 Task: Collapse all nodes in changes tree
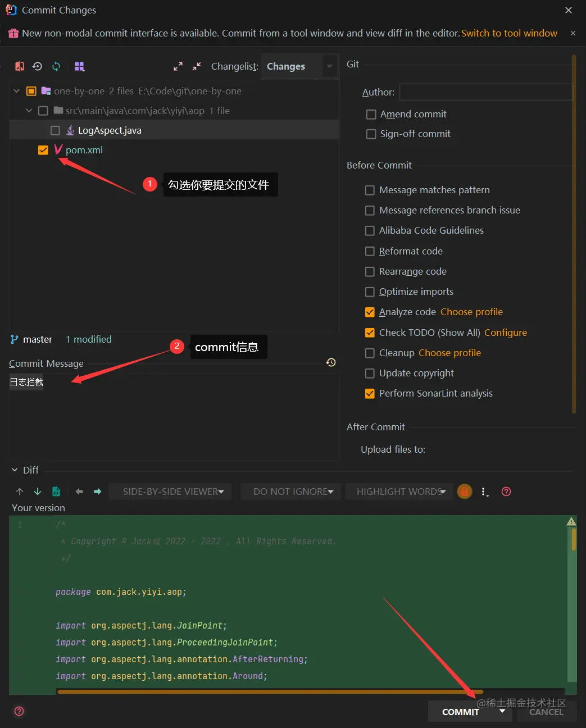tap(197, 66)
